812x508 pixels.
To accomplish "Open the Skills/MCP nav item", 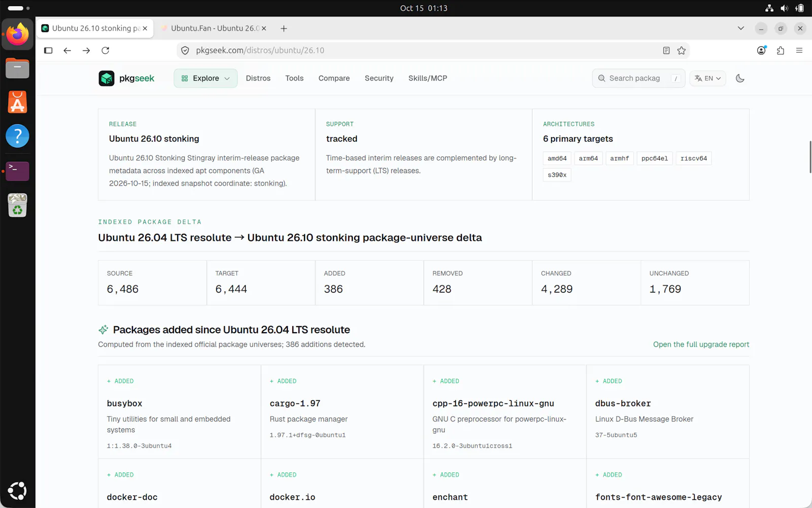I will coord(428,78).
